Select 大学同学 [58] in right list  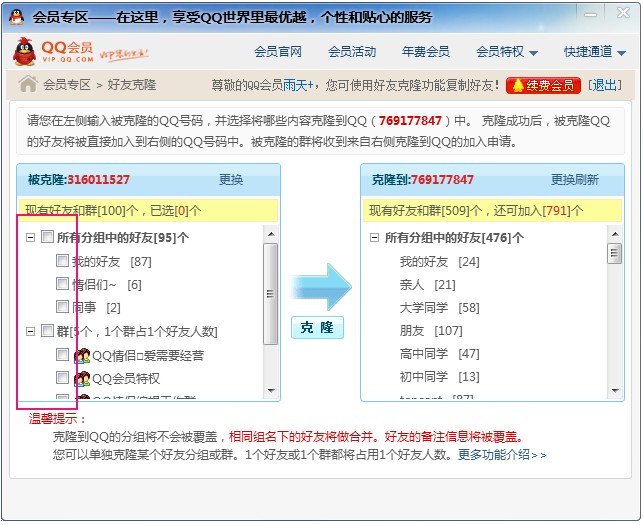[440, 308]
